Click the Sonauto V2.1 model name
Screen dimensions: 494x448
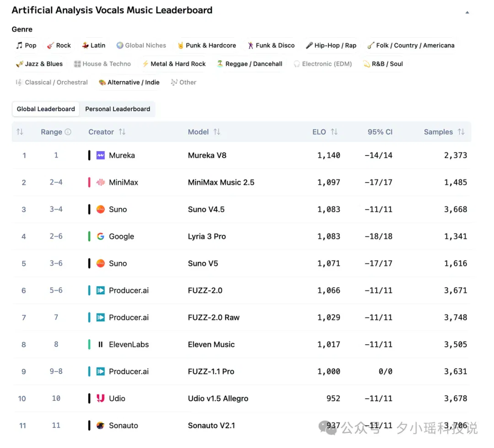click(211, 425)
